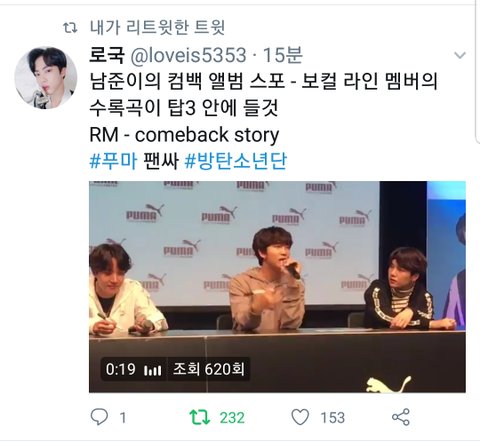Click the view count 조회 620회
This screenshot has width=480, height=442.
(209, 369)
